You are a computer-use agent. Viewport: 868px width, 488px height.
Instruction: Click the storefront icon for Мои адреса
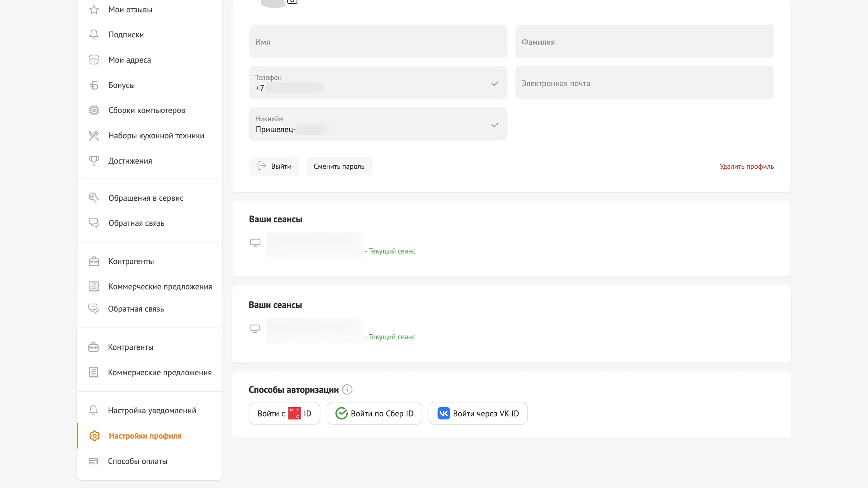point(94,60)
